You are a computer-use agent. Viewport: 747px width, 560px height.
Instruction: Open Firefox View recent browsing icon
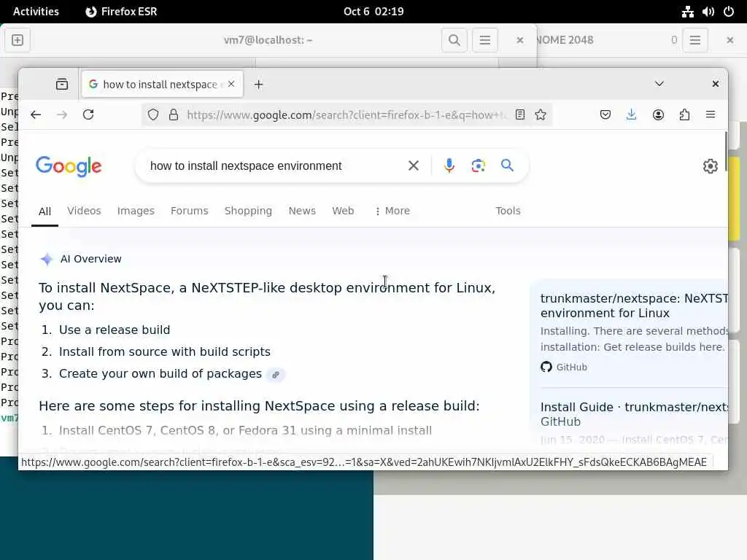(62, 85)
